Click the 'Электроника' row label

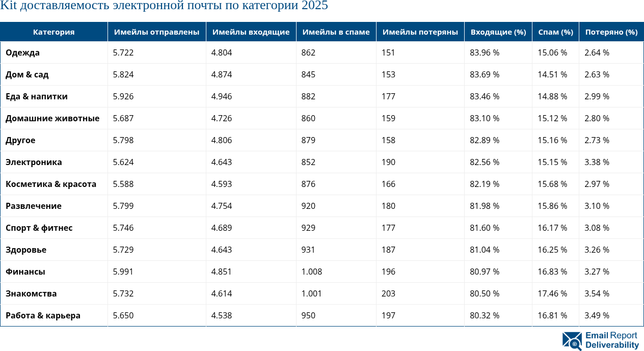pyautogui.click(x=34, y=162)
